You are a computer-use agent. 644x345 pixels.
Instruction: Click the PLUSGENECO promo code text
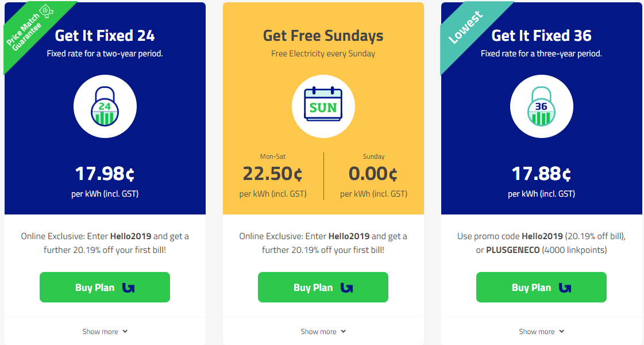[513, 250]
